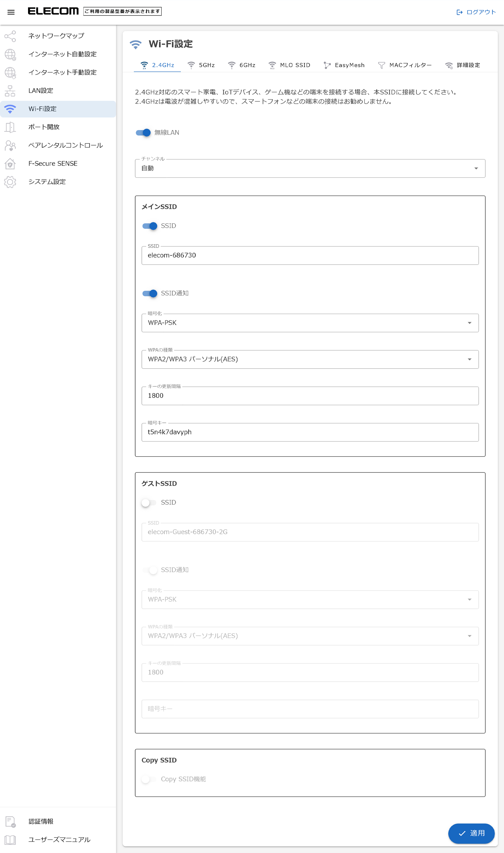Open the hamburger menu icon

click(x=11, y=12)
